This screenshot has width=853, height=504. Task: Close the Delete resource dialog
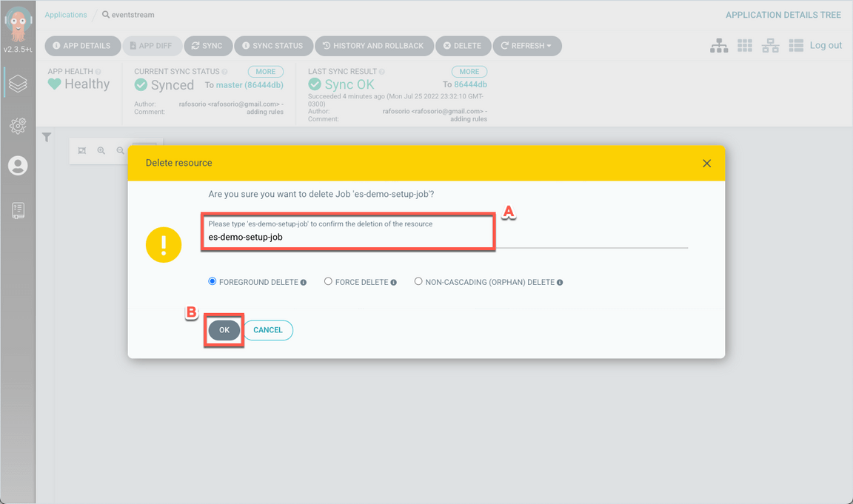pos(706,164)
